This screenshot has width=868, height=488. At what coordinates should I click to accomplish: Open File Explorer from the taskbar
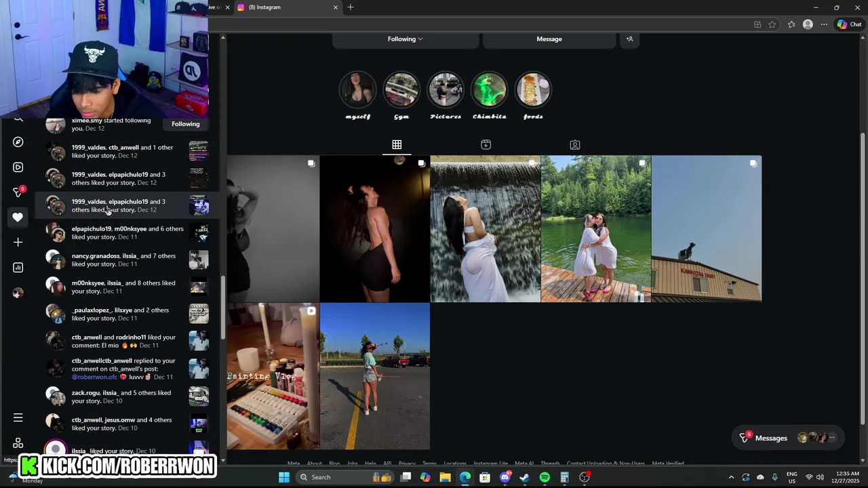coord(445,477)
